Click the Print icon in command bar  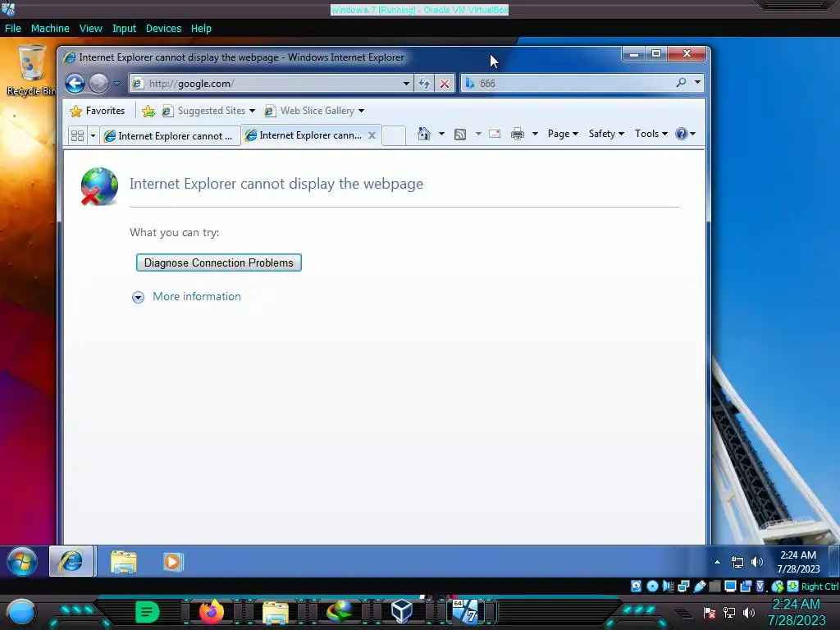pyautogui.click(x=517, y=134)
